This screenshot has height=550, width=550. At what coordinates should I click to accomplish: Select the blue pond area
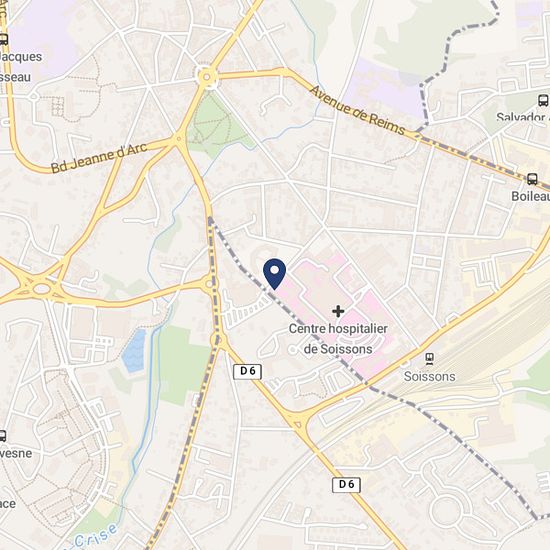point(134,351)
